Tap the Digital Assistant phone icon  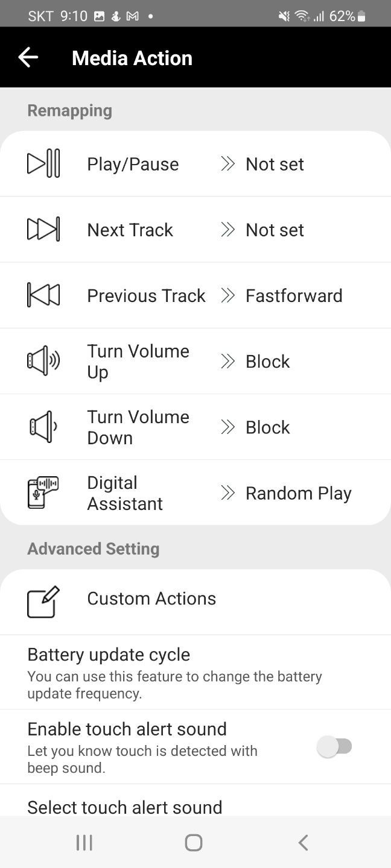pyautogui.click(x=43, y=492)
